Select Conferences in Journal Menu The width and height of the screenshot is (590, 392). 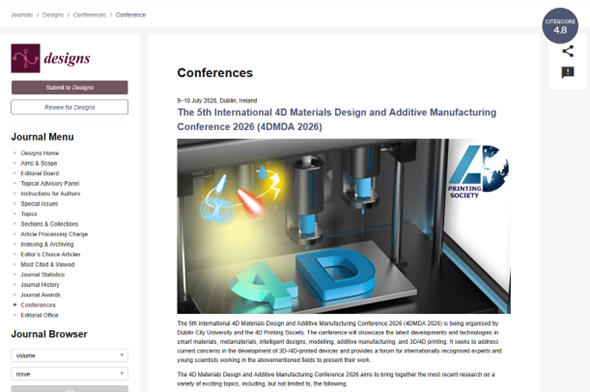pos(38,305)
